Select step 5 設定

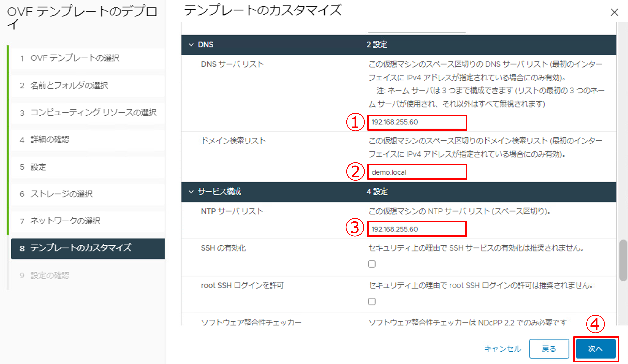(38, 167)
